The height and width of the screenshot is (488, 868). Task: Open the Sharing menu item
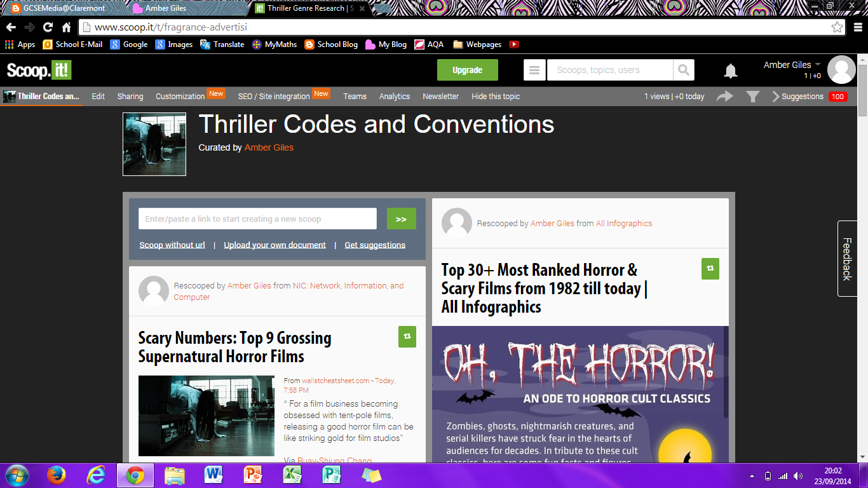(130, 97)
